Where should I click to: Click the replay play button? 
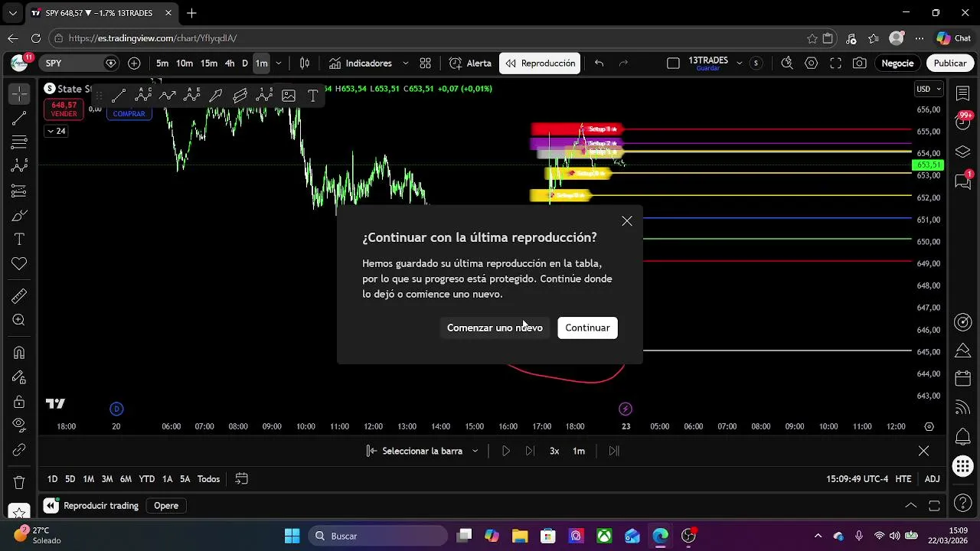click(x=506, y=451)
